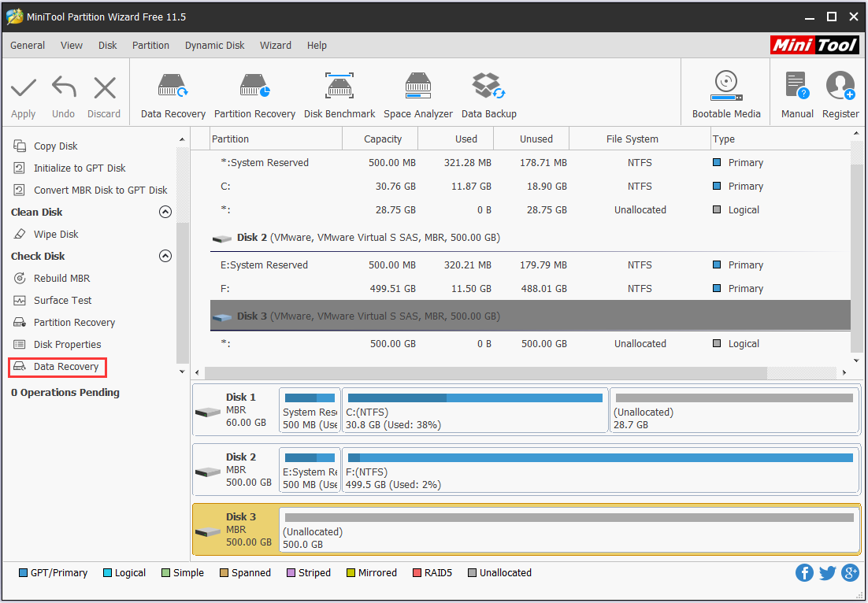868x603 pixels.
Task: Open the Facebook share icon
Action: 804,572
